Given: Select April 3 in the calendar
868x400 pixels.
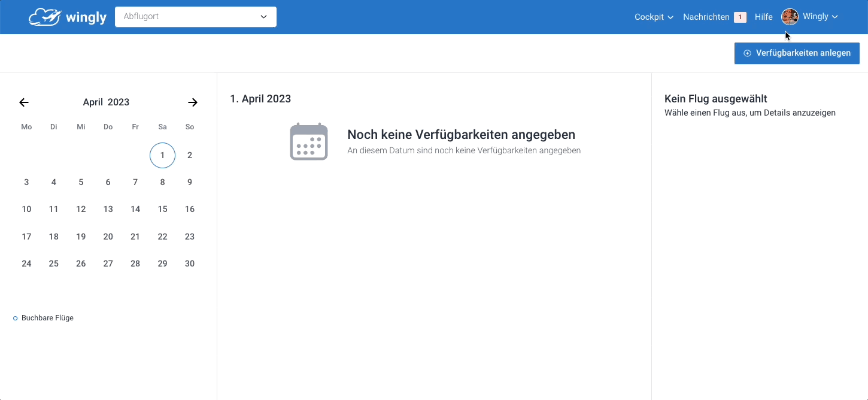Looking at the screenshot, I should click(26, 182).
